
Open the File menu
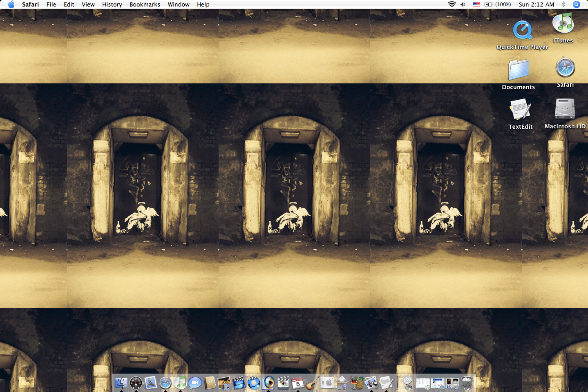click(51, 4)
